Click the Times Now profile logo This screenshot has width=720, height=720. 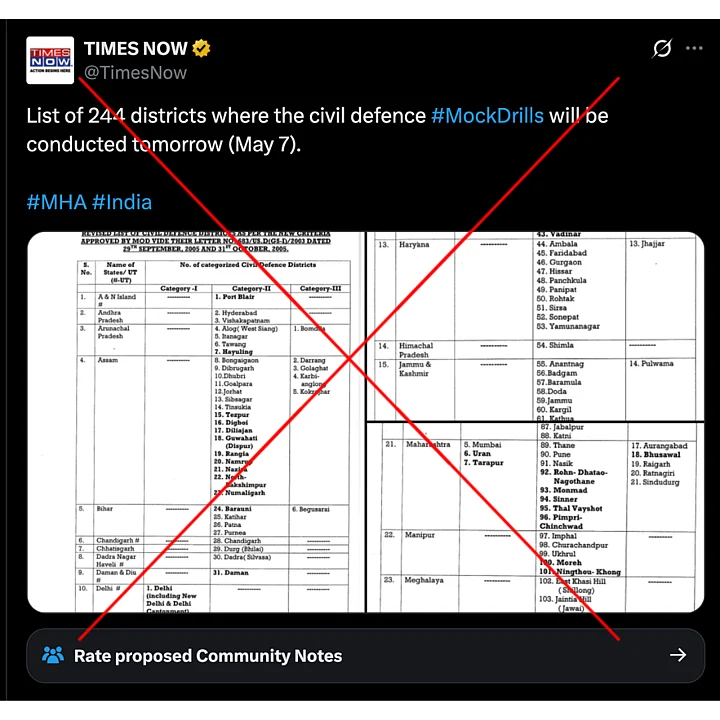click(50, 60)
